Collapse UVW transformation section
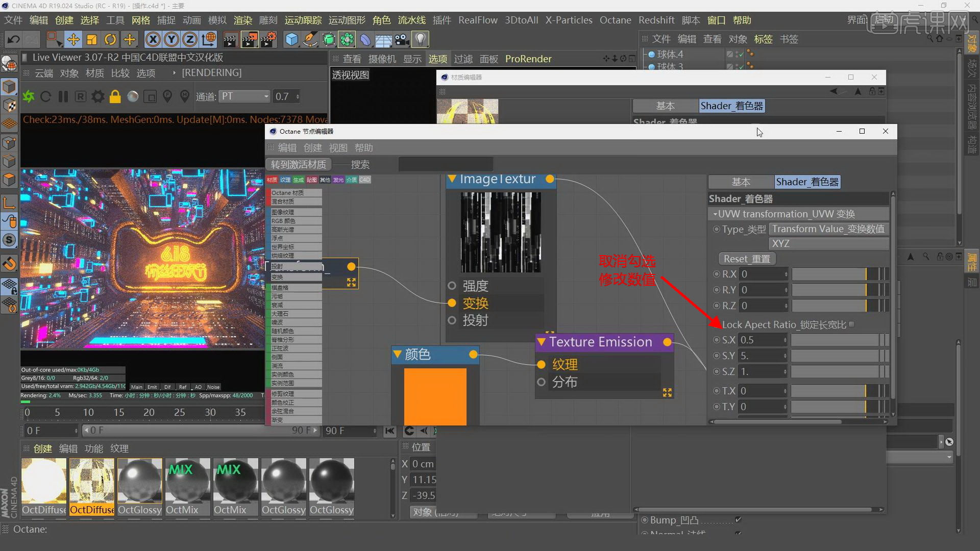Viewport: 980px width, 551px height. click(x=715, y=214)
